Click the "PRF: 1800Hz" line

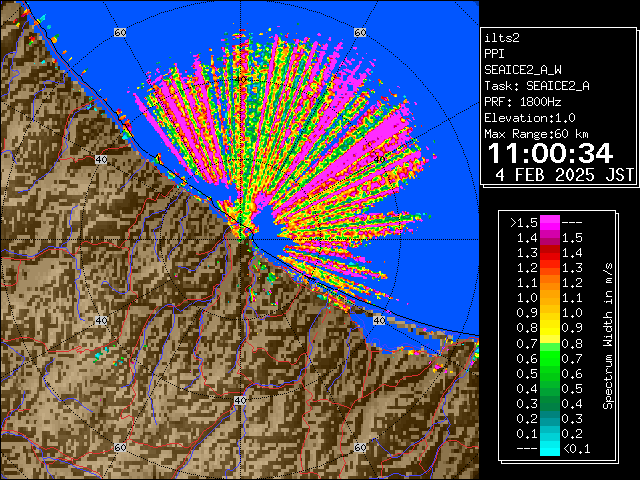522,102
